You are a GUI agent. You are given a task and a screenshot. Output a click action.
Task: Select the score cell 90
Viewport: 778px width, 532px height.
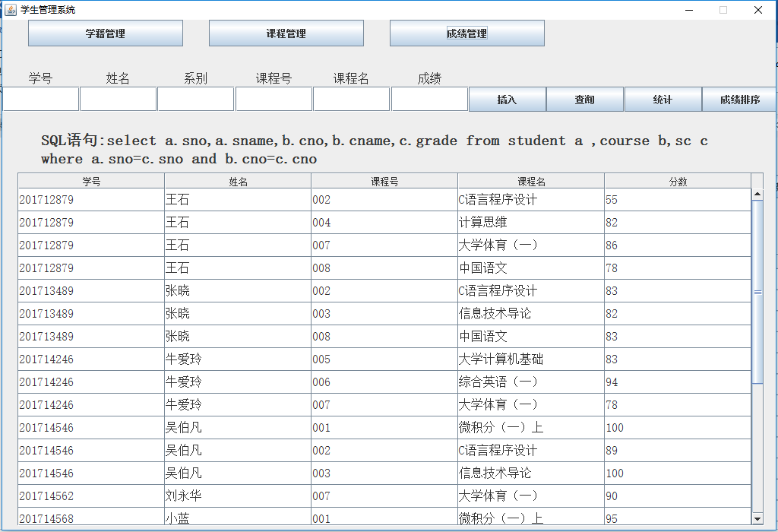[678, 496]
